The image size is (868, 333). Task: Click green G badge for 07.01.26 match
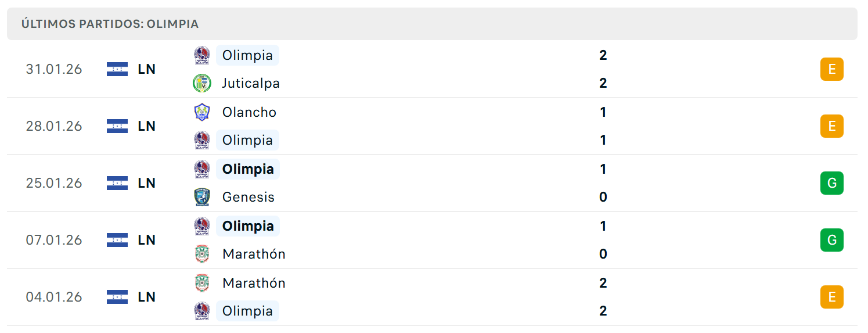[x=832, y=240]
